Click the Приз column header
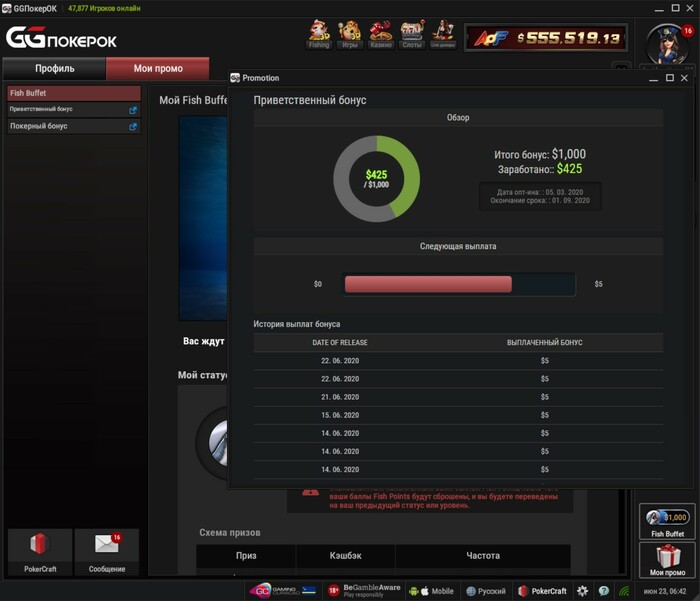The width and height of the screenshot is (700, 601). click(x=246, y=555)
